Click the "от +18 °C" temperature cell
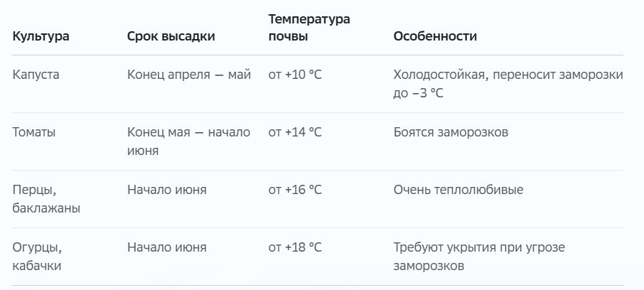644x290 pixels. [x=295, y=247]
